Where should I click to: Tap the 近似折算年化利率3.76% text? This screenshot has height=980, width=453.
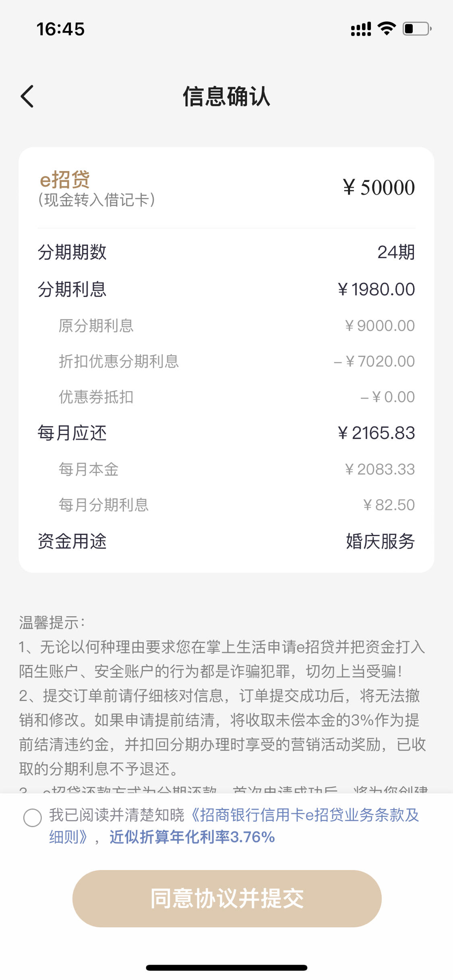192,837
